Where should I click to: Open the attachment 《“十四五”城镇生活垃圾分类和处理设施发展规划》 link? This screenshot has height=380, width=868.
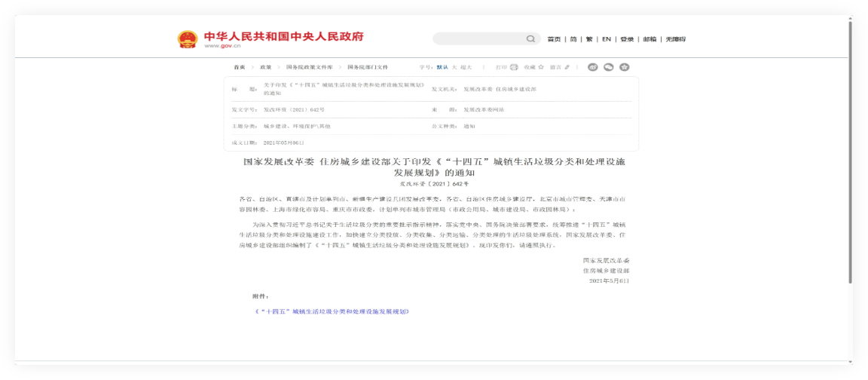click(x=331, y=312)
